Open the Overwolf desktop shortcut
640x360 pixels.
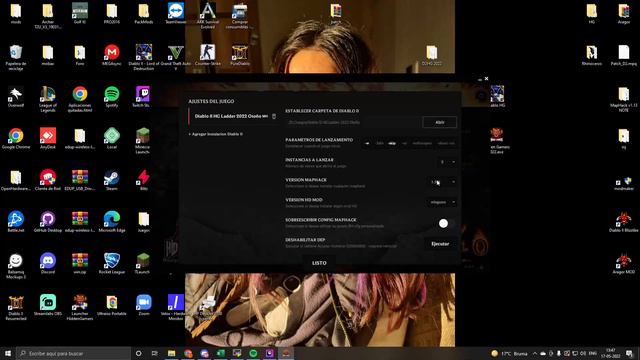(x=16, y=97)
